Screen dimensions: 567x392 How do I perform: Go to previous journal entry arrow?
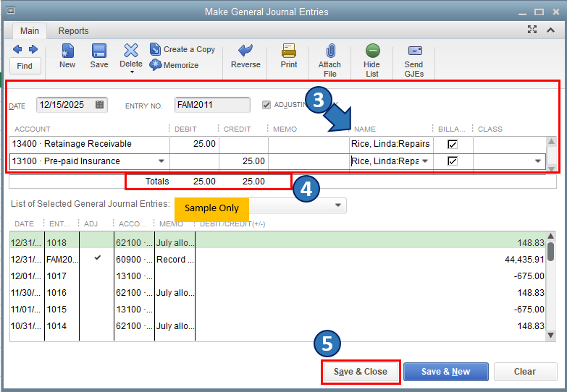click(x=17, y=49)
